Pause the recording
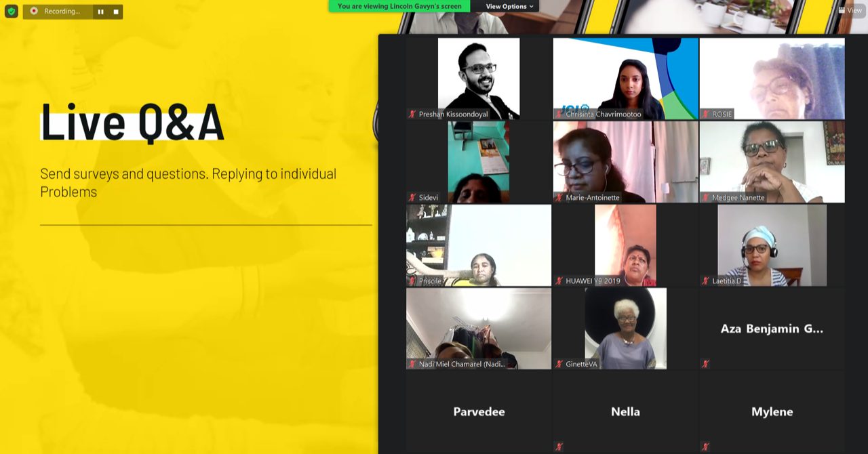 coord(101,12)
